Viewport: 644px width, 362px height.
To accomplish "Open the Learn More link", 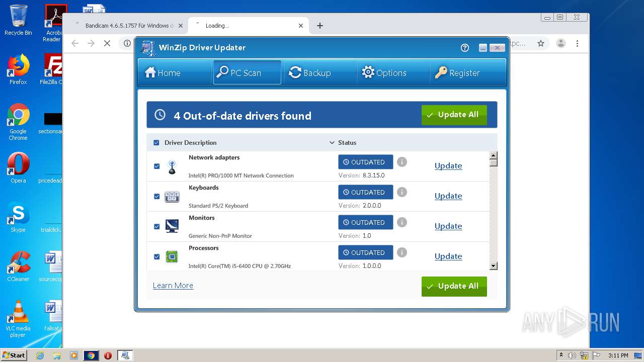I will tap(173, 286).
